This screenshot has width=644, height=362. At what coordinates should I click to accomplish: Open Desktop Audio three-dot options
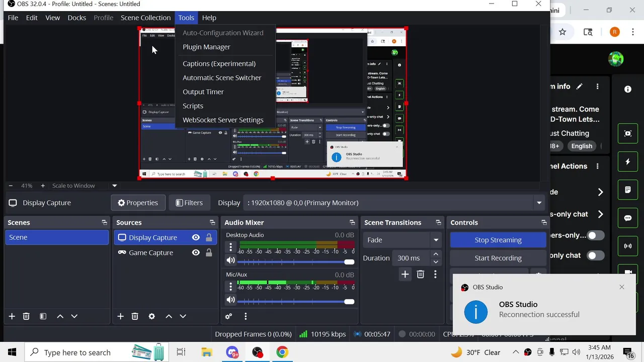tap(230, 247)
